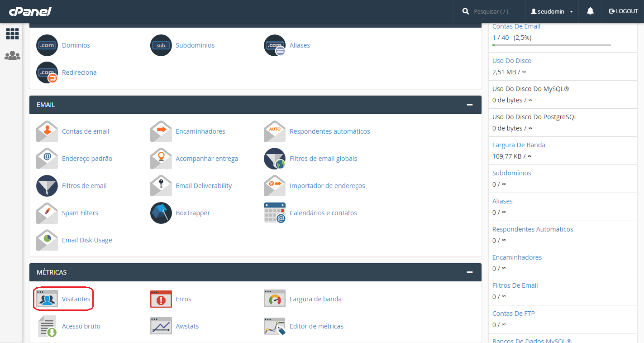The width and height of the screenshot is (644, 343).
Task: Click Subdomínios statistics link in sidebar
Action: pyautogui.click(x=512, y=173)
